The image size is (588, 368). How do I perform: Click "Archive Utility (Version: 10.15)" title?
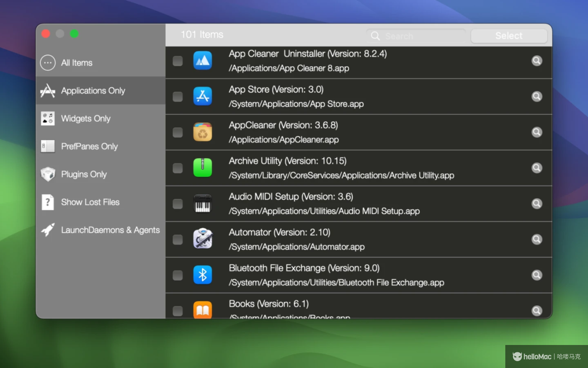click(x=288, y=161)
